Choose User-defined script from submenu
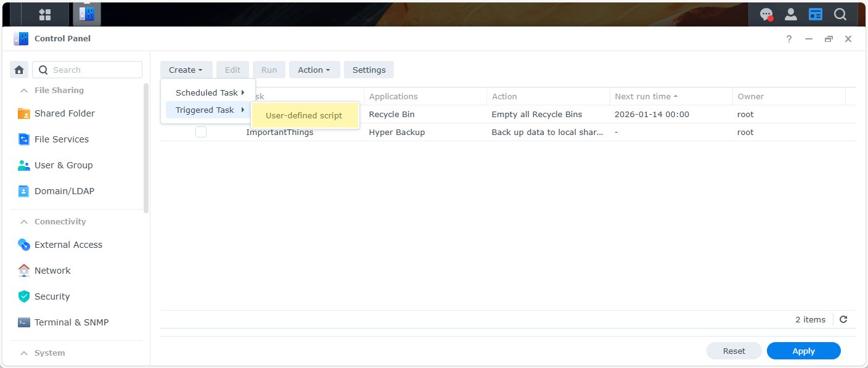Viewport: 868px width, 368px height. click(304, 115)
